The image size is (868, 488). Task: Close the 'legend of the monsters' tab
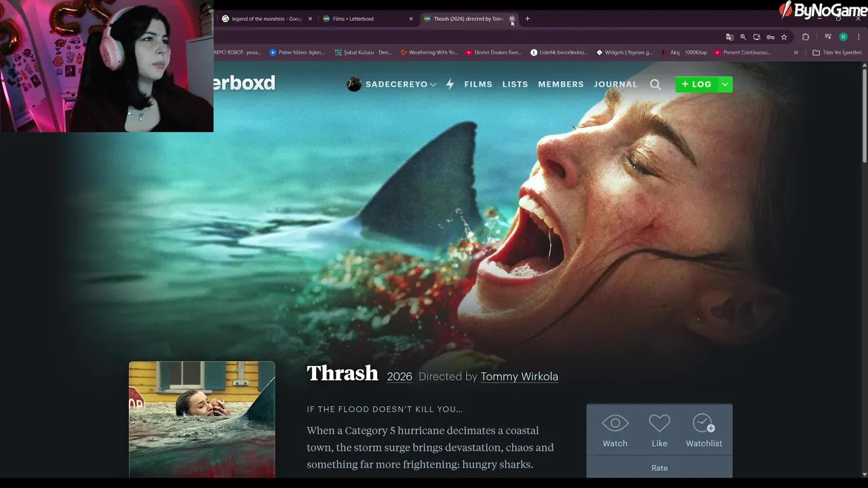[310, 19]
